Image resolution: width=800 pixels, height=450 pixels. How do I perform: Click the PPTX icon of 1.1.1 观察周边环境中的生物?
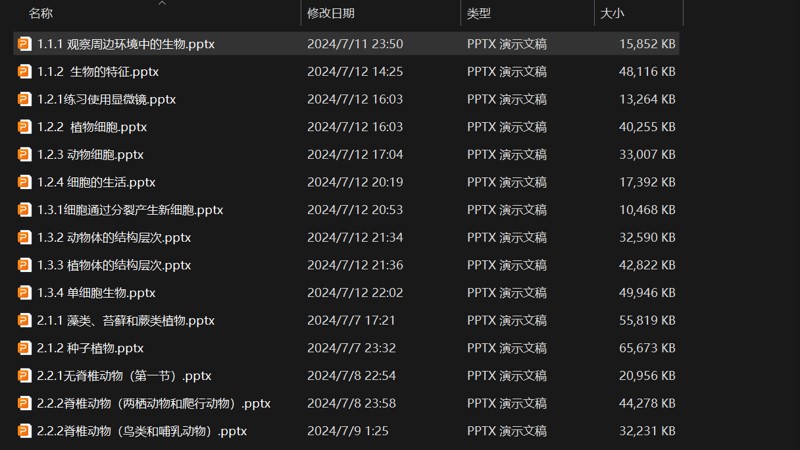pos(24,44)
